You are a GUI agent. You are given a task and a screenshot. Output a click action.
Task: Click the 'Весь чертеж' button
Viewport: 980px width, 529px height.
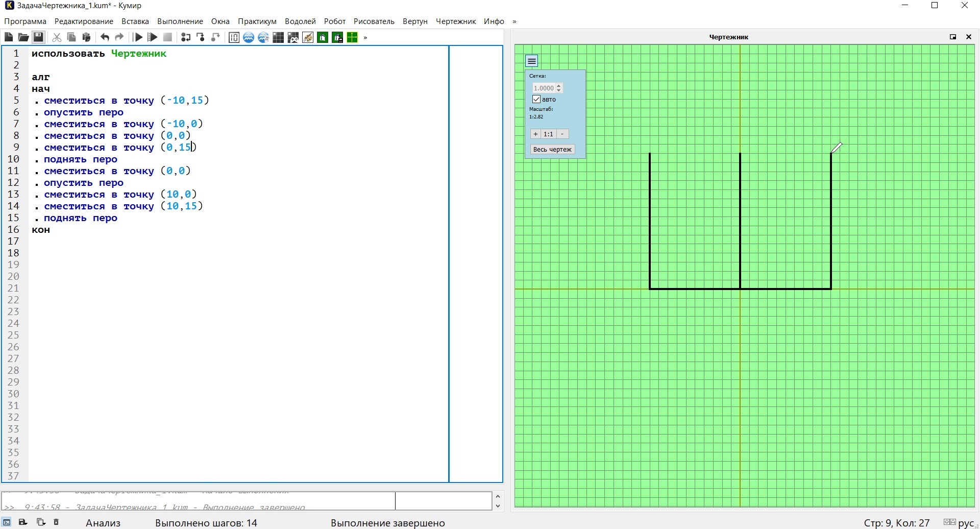(x=552, y=149)
